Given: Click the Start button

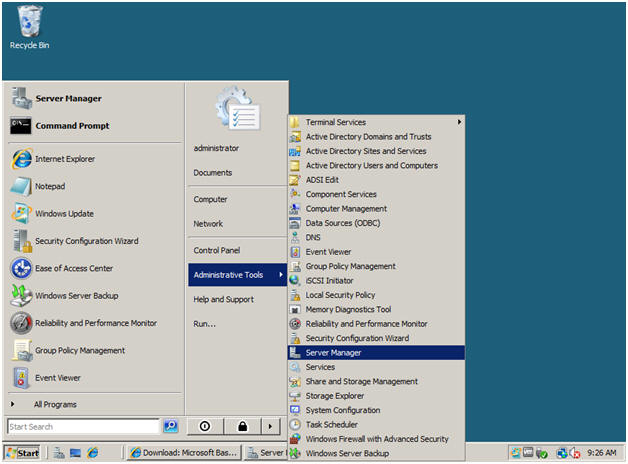Looking at the screenshot, I should click(x=23, y=453).
